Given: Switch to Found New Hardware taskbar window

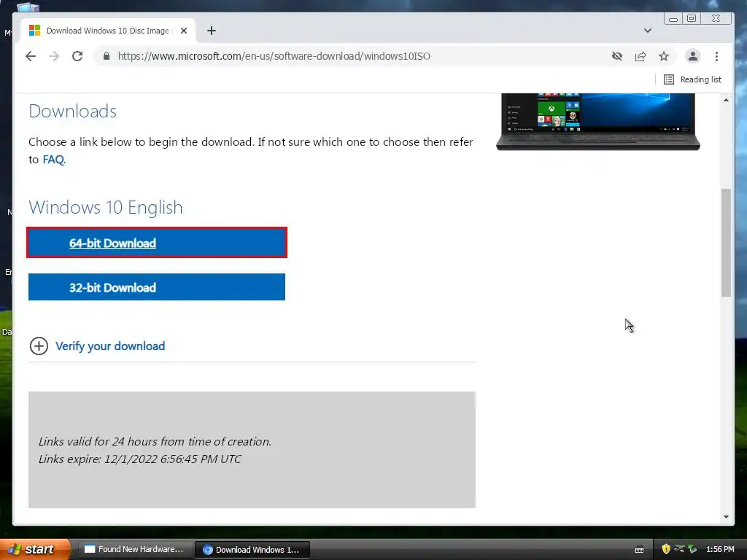Looking at the screenshot, I should (135, 550).
